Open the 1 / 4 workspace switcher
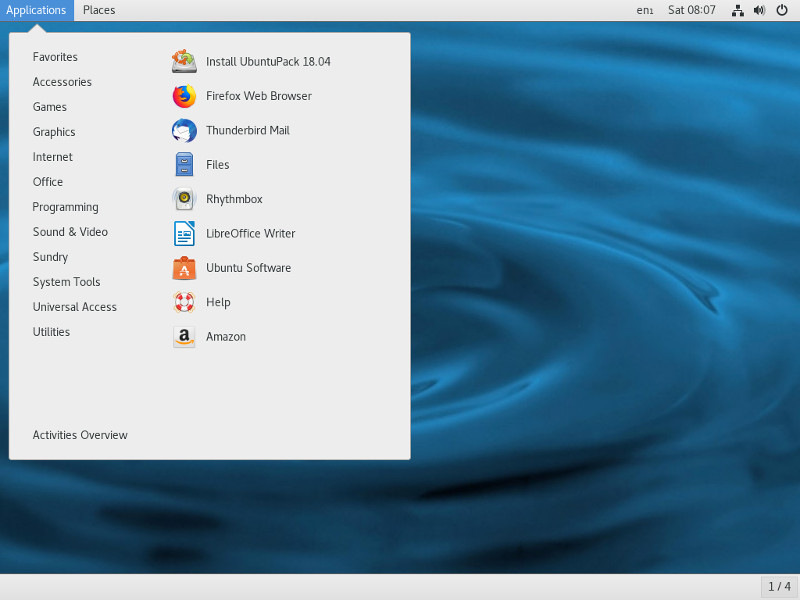This screenshot has height=600, width=800. [779, 587]
